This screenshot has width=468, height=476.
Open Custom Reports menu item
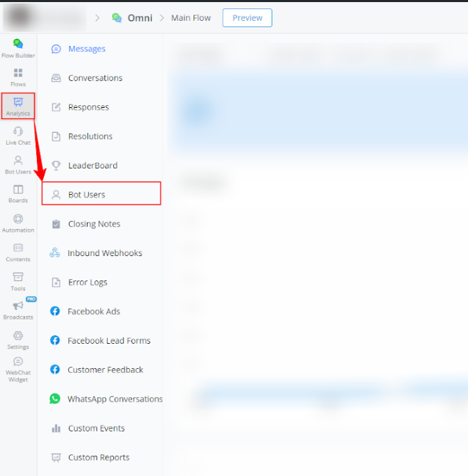tap(98, 458)
